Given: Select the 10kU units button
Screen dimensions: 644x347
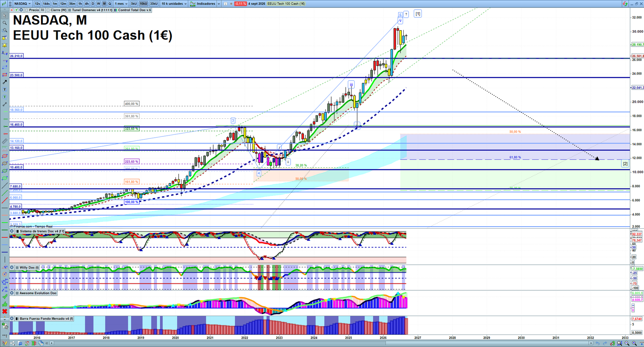Looking at the screenshot, I should pos(144,4).
